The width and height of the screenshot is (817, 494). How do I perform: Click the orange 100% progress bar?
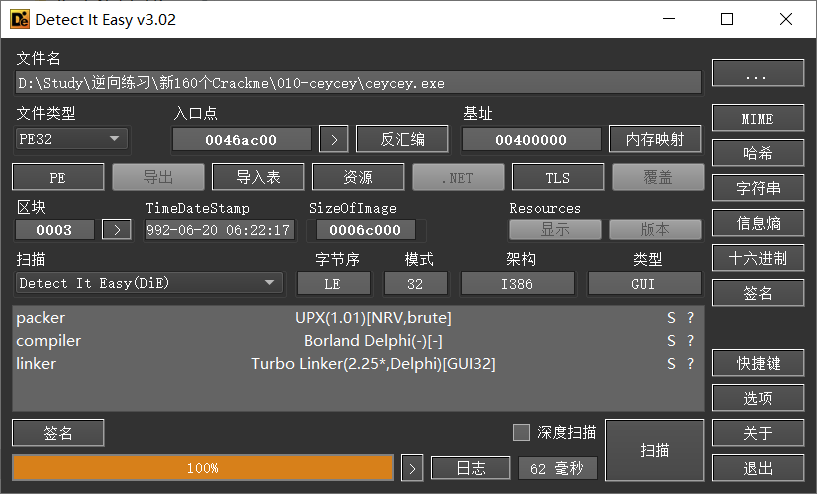203,468
